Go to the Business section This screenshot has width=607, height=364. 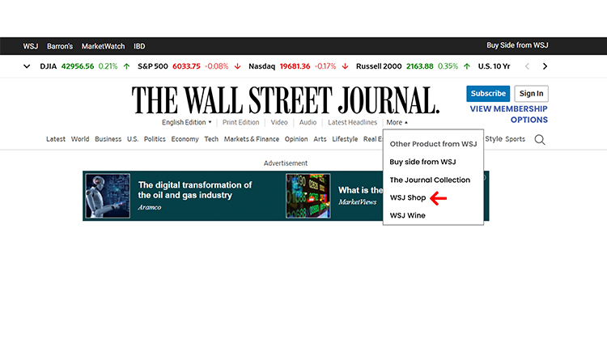point(108,139)
